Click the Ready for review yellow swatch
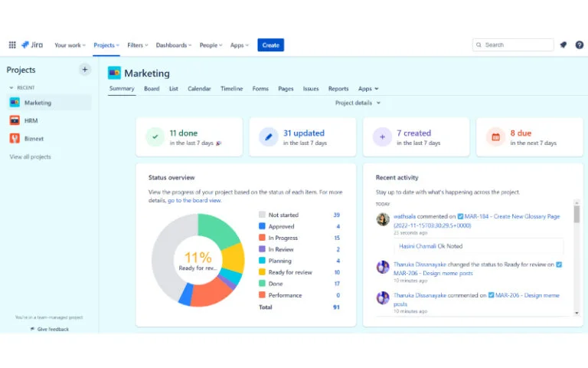Viewport: 588px width, 368px height. point(262,272)
